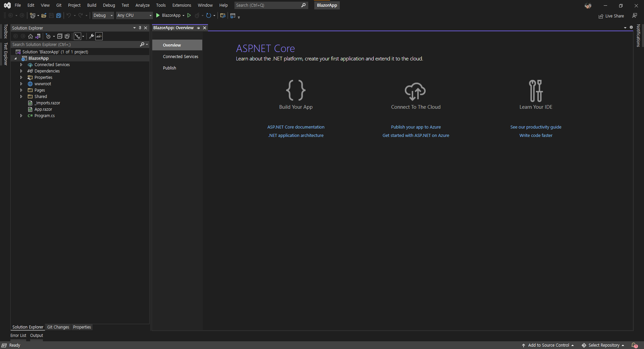The height and width of the screenshot is (349, 644).
Task: Click Add to Source Control button
Action: click(548, 345)
